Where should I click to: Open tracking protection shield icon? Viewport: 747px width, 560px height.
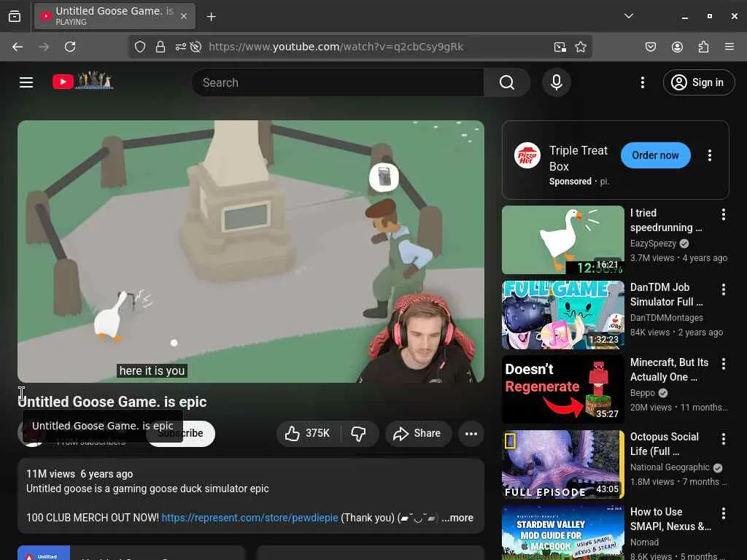139,47
